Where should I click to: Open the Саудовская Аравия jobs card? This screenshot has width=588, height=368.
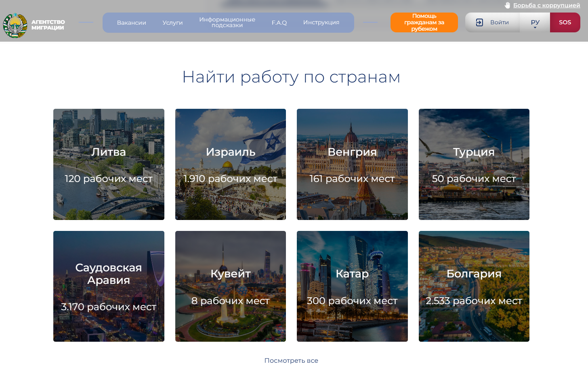[109, 286]
